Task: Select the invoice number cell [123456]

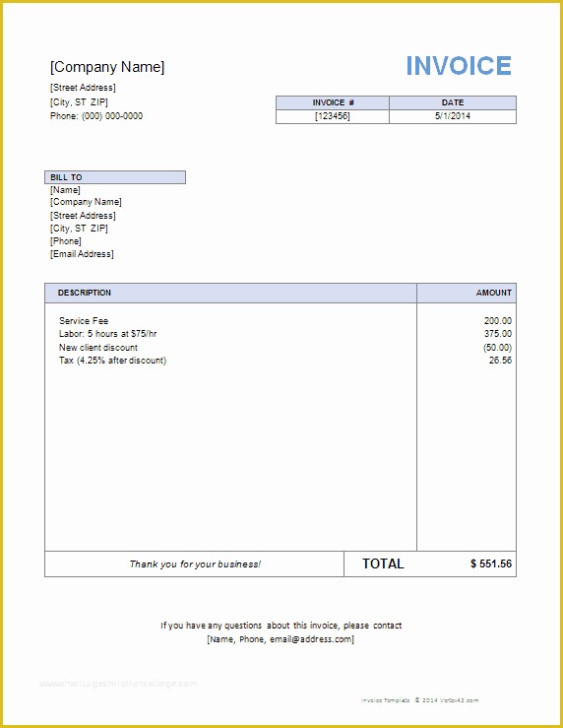Action: 333,116
